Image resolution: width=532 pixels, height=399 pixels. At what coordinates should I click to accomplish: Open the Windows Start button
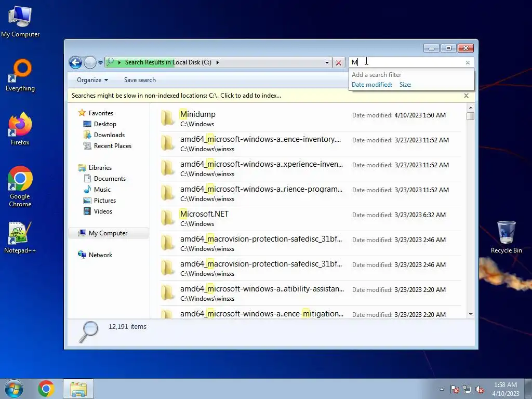(14, 389)
